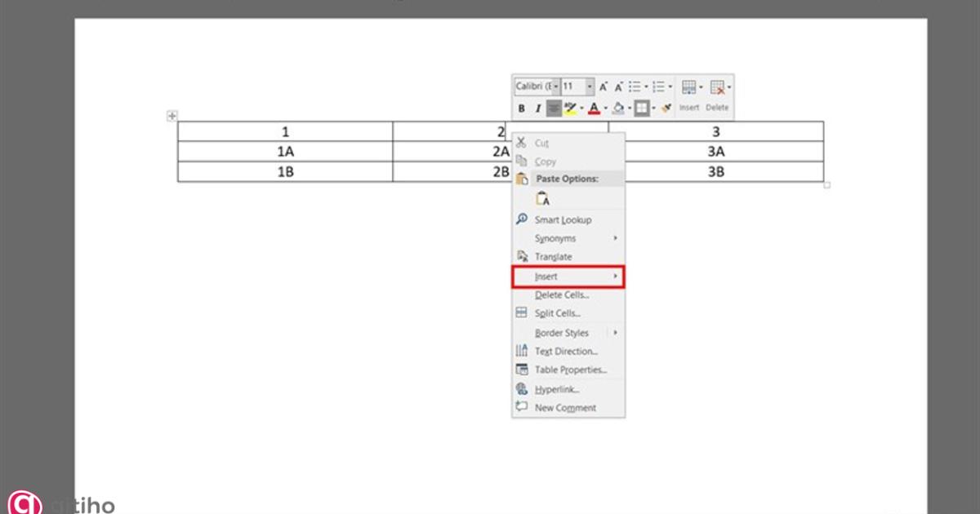
Task: Choose Table Properties from context menu
Action: click(x=570, y=370)
